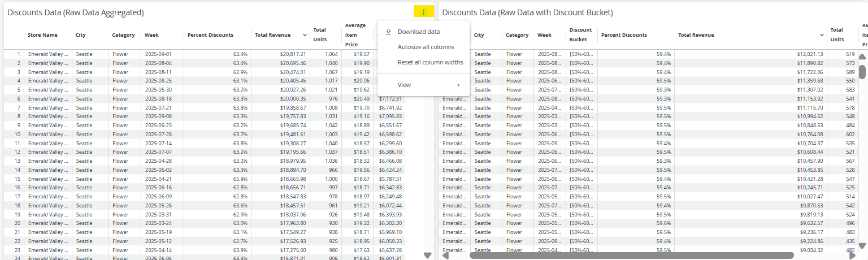Select the $10,994.62 revenue cell
The width and height of the screenshot is (868, 260).
pyautogui.click(x=750, y=116)
